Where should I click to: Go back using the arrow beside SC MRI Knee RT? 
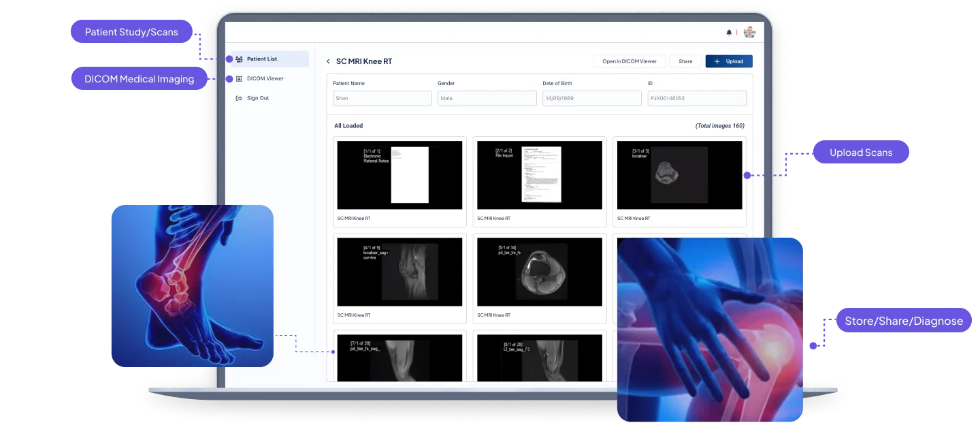click(328, 61)
